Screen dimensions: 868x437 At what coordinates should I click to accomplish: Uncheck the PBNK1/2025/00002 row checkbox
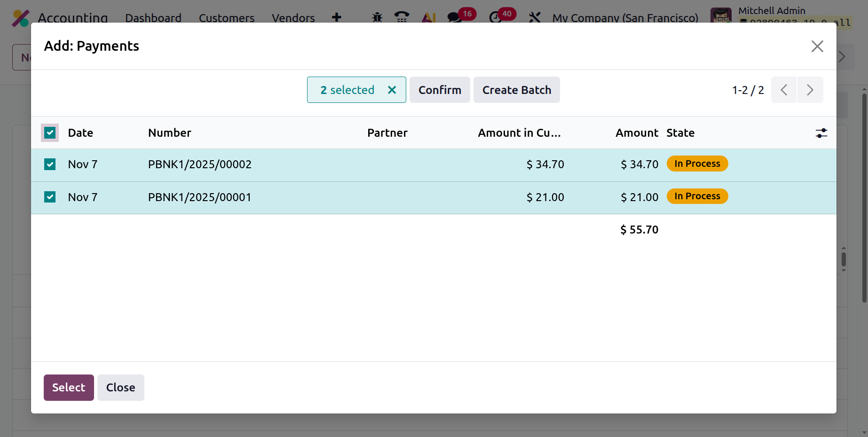point(50,164)
